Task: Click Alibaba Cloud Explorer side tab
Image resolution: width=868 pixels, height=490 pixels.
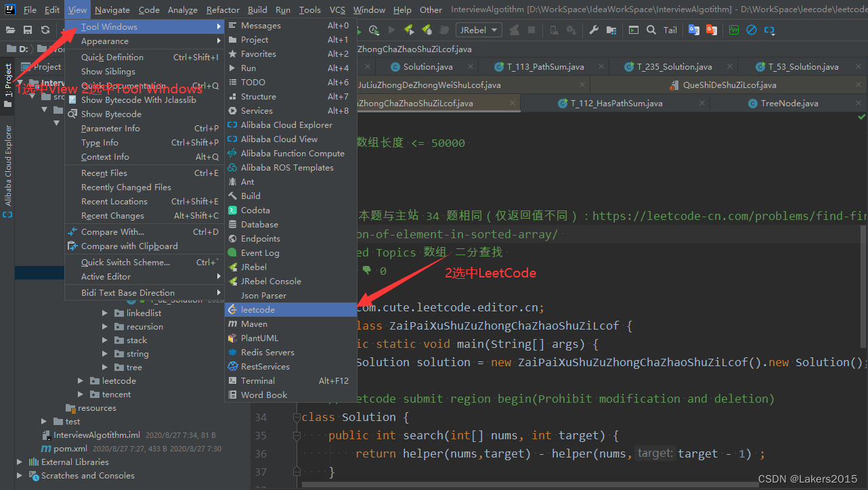Action: 8,171
